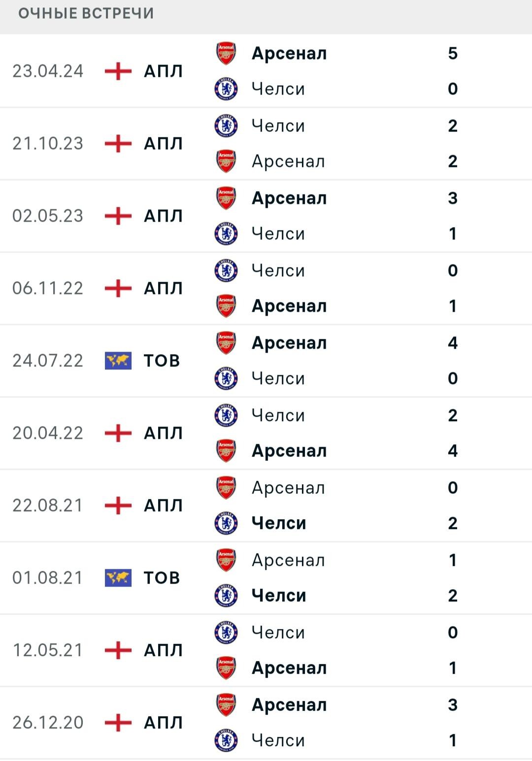Click Chelsea crest in 26.12.20 match
This screenshot has width=532, height=761.
pyautogui.click(x=226, y=740)
